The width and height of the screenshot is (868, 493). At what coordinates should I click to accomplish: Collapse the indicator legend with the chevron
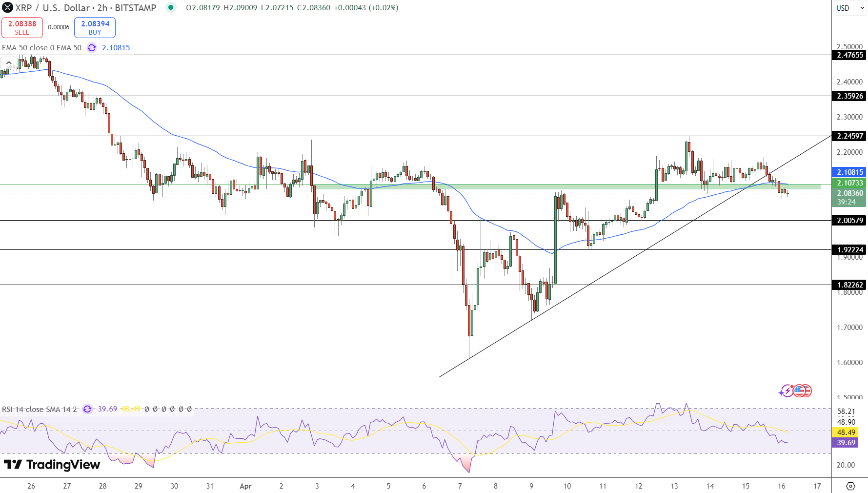pos(9,63)
